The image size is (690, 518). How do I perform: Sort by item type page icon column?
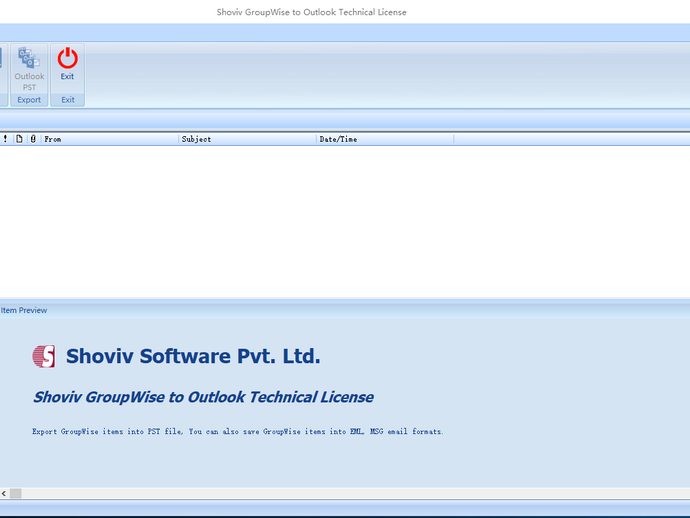(x=19, y=139)
